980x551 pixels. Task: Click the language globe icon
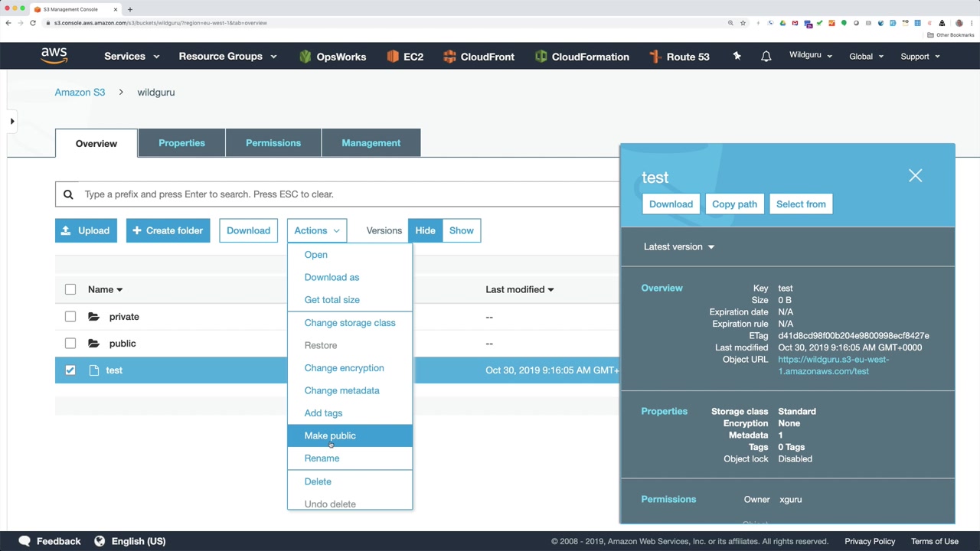(100, 541)
